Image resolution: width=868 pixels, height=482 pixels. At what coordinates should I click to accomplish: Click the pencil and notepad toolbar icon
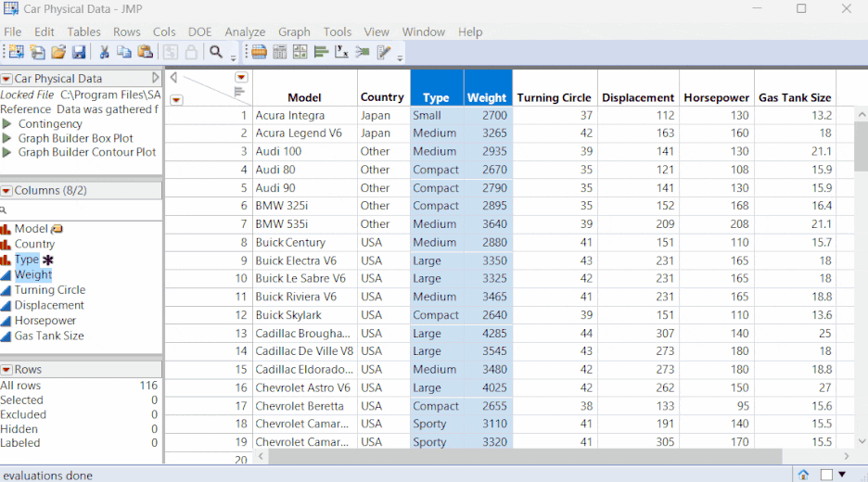pyautogui.click(x=384, y=52)
